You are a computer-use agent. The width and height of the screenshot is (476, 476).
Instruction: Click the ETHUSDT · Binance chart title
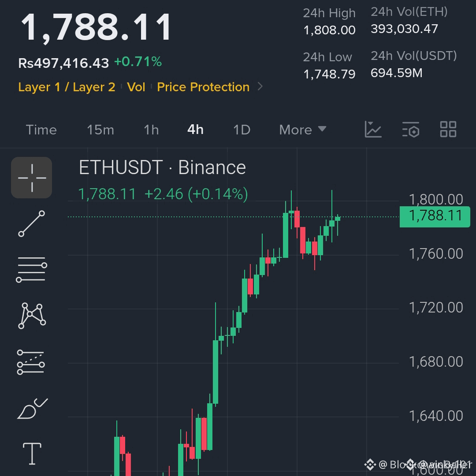(x=162, y=167)
